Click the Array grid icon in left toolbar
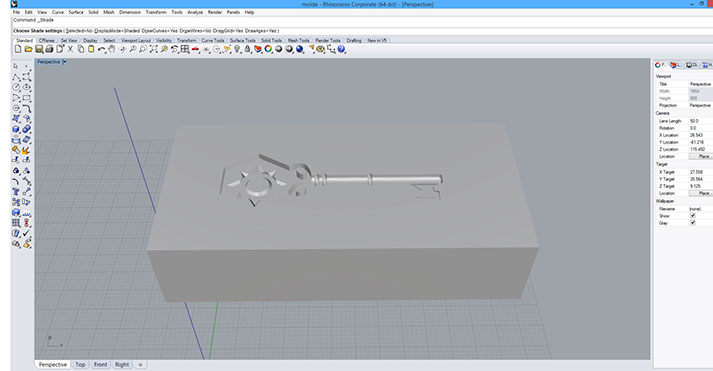This screenshot has width=713, height=371. click(16, 223)
